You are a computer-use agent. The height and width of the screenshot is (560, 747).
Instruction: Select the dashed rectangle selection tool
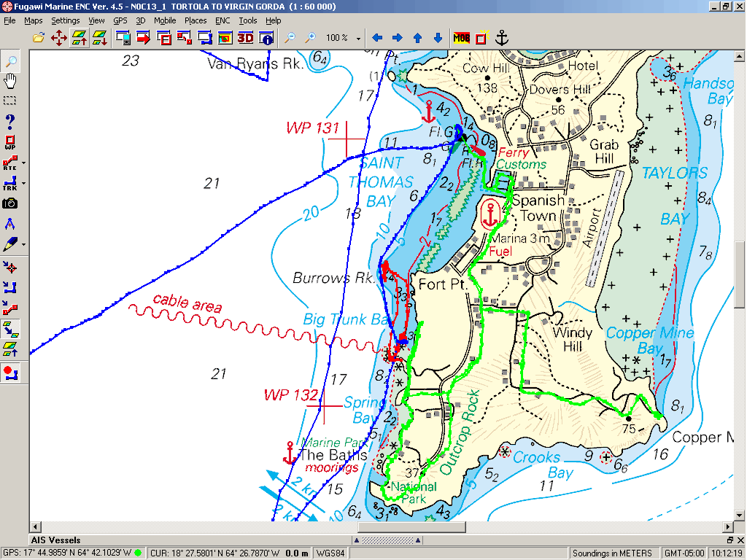(10, 101)
